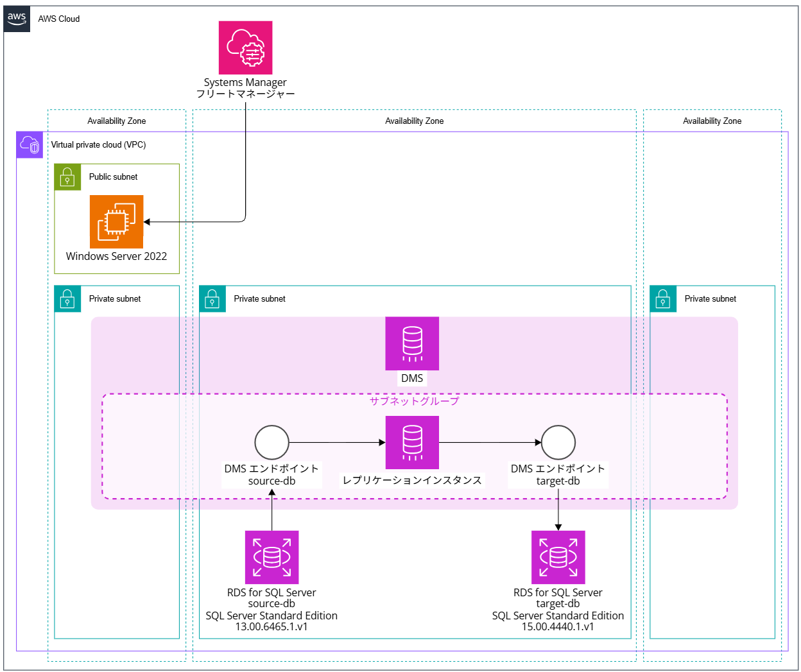The width and height of the screenshot is (801, 672).
Task: Select the RDS target-db icon
Action: 558,557
